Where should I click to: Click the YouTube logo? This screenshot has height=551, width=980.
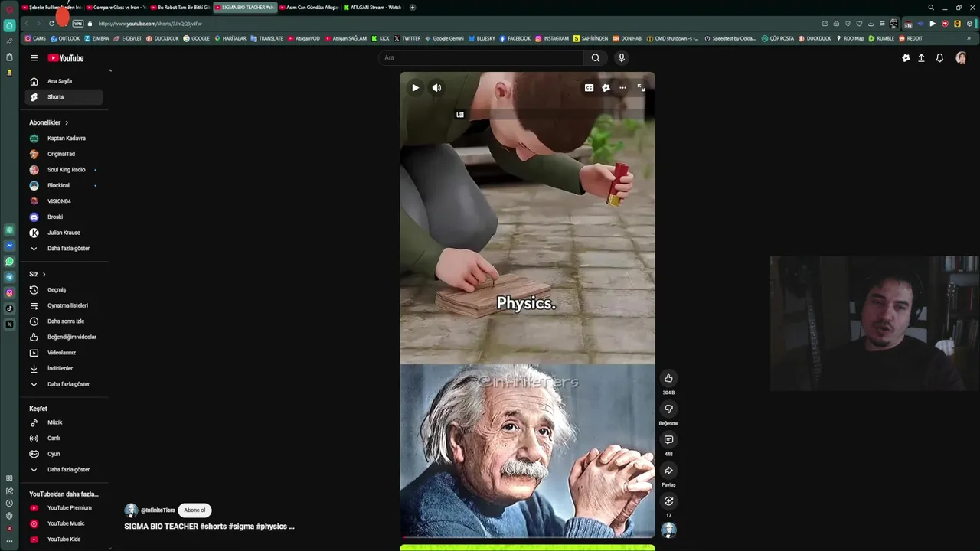click(x=66, y=58)
